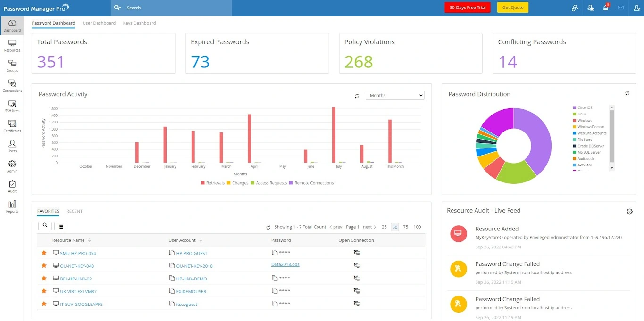Open the Resources sidebar icon

point(12,45)
